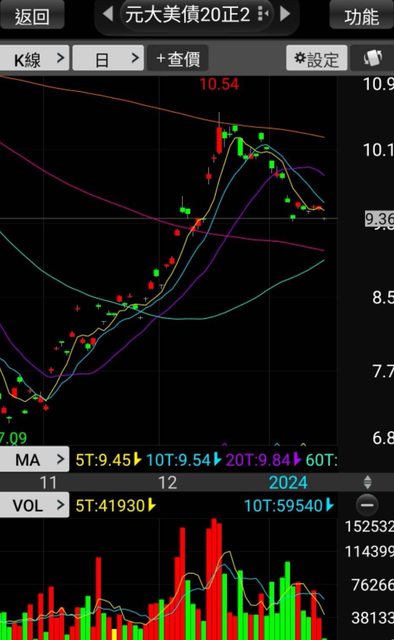Click the minus zoom-out circle icon

(367, 505)
